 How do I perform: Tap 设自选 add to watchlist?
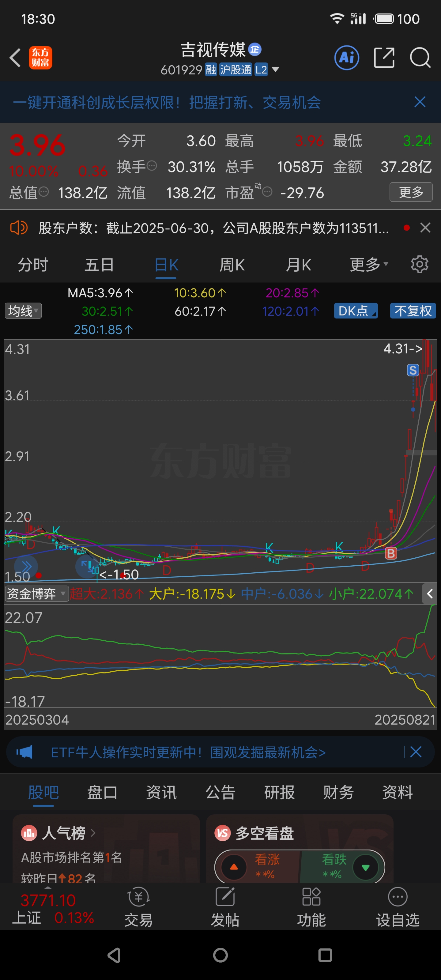point(398,907)
